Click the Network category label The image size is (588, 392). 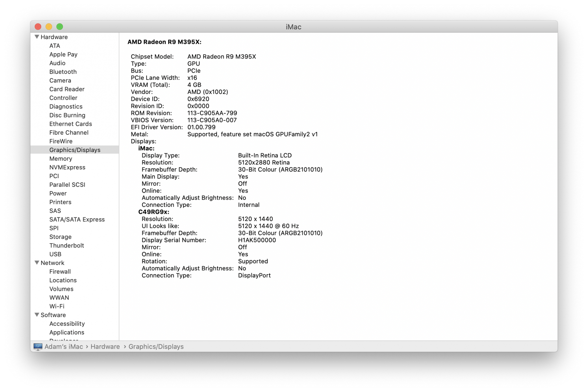52,263
